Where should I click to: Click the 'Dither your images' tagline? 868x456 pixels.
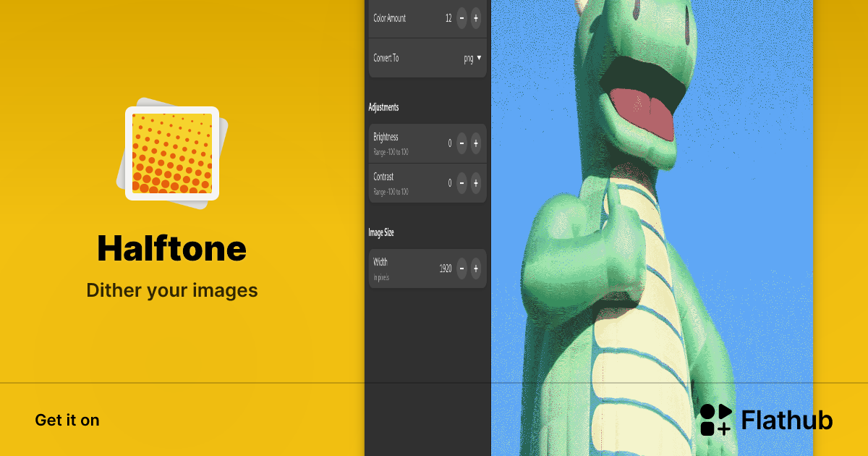(x=172, y=290)
